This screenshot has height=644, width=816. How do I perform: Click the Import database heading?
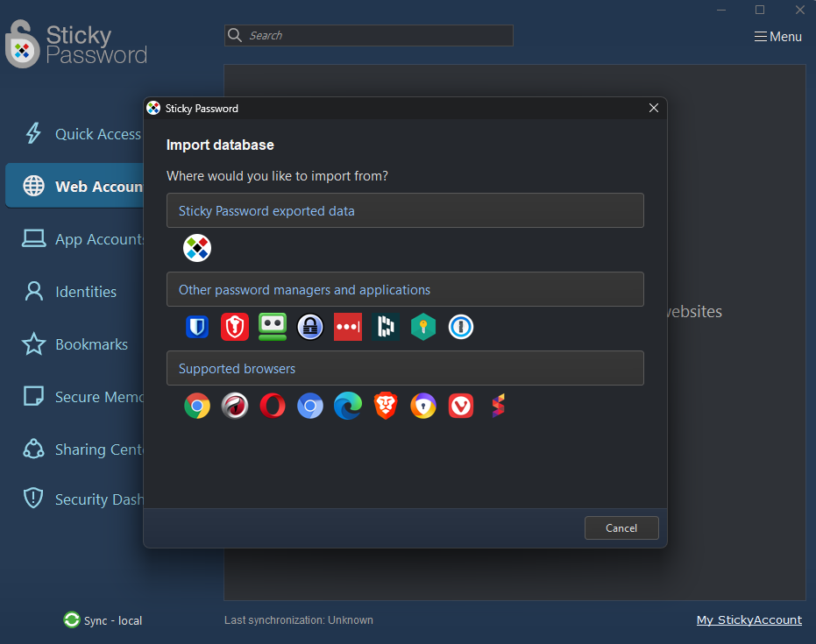click(x=220, y=145)
